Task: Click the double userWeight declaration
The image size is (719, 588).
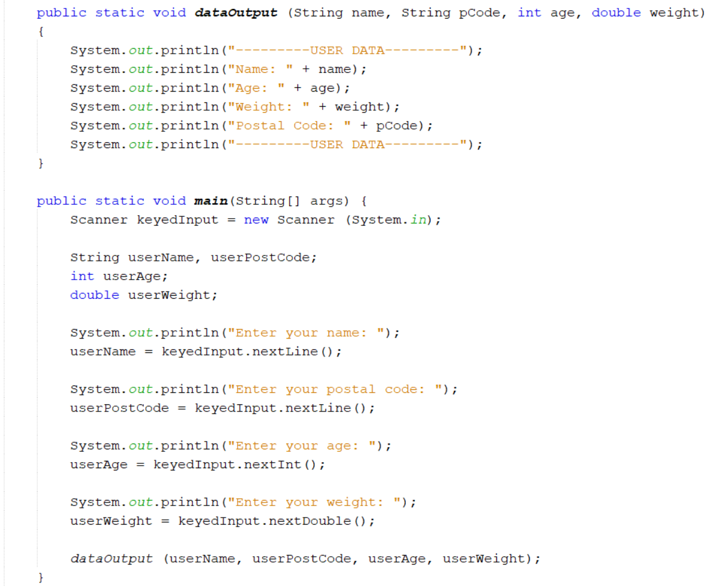Action: click(x=144, y=295)
